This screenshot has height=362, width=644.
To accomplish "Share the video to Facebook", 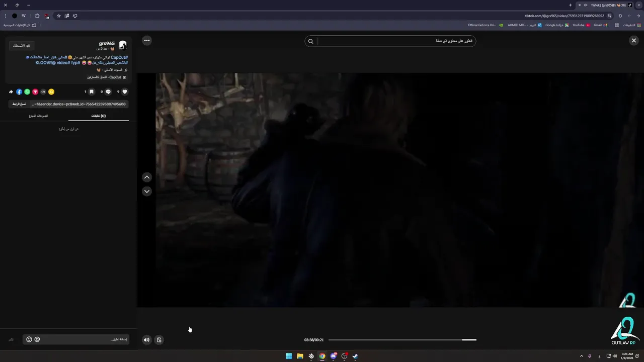I will click(x=19, y=92).
